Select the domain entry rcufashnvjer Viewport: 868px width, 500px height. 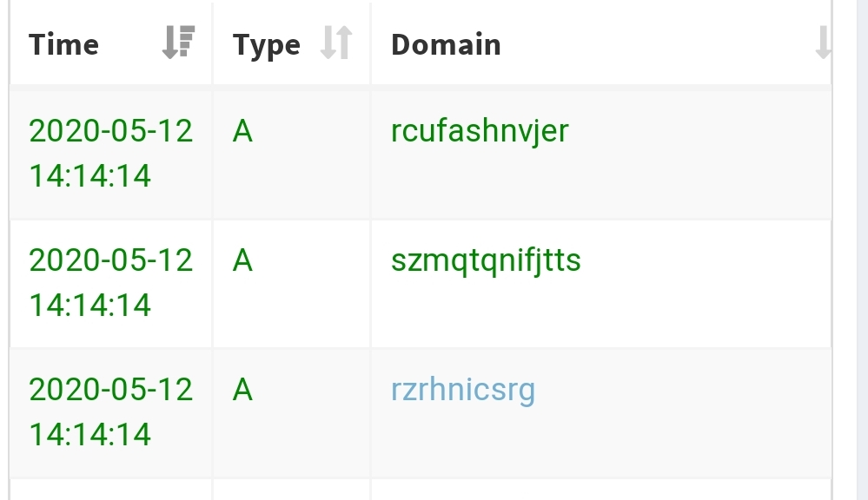(478, 131)
